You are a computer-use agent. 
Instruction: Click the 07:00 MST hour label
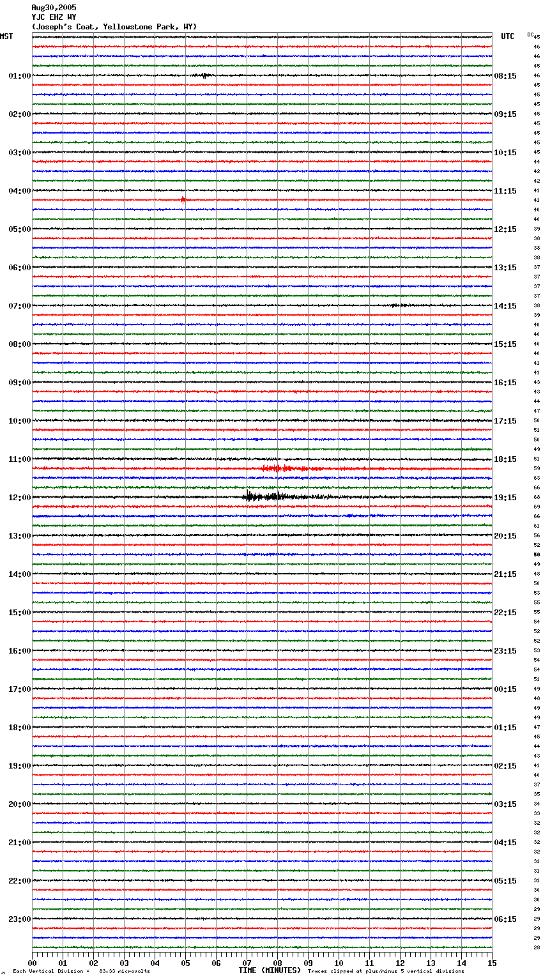point(20,306)
